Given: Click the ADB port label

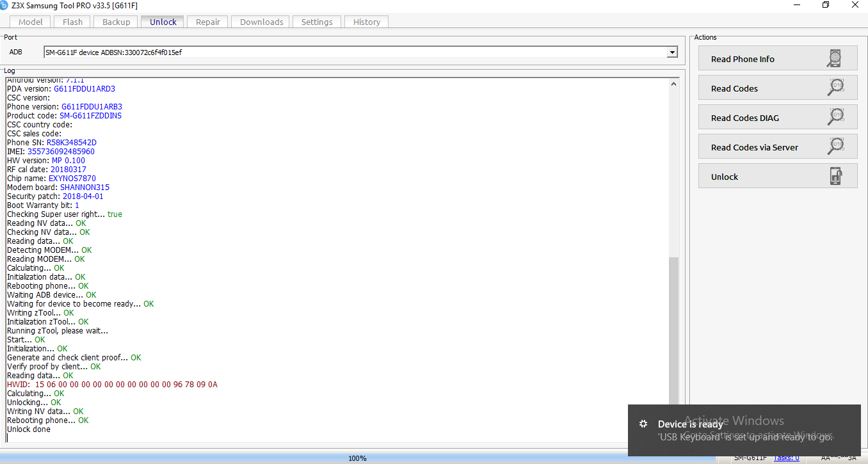Looking at the screenshot, I should [16, 52].
